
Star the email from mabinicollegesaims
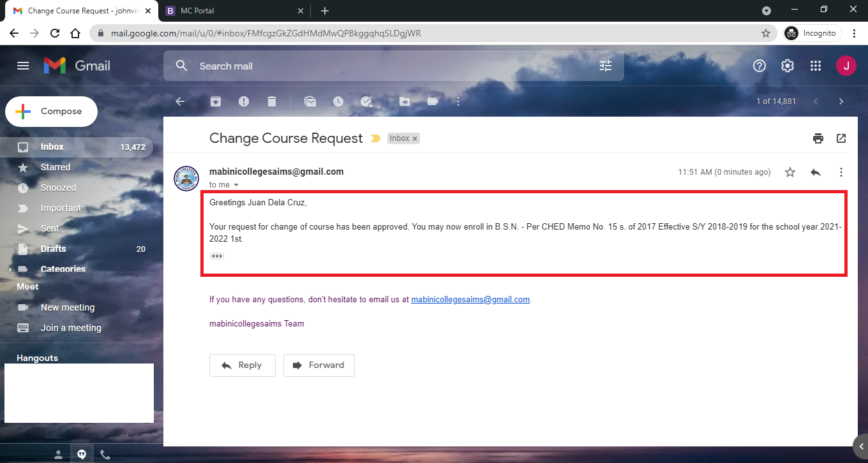pos(790,172)
